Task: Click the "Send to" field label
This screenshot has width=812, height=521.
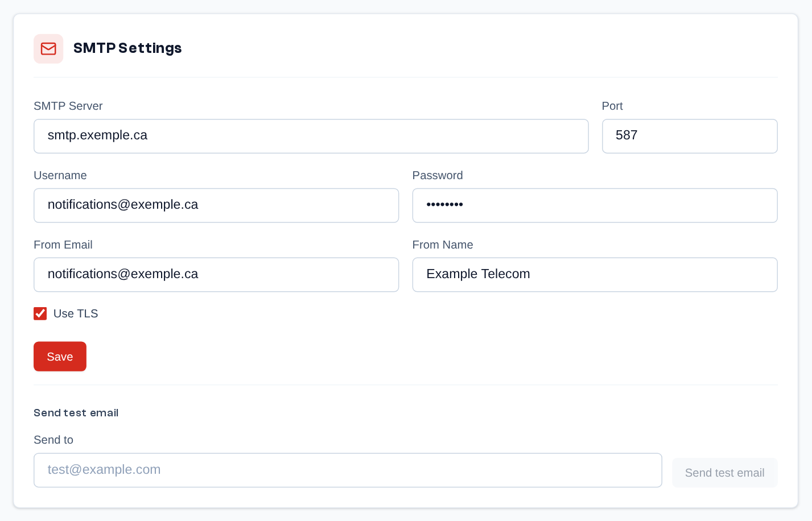Action: (x=53, y=440)
